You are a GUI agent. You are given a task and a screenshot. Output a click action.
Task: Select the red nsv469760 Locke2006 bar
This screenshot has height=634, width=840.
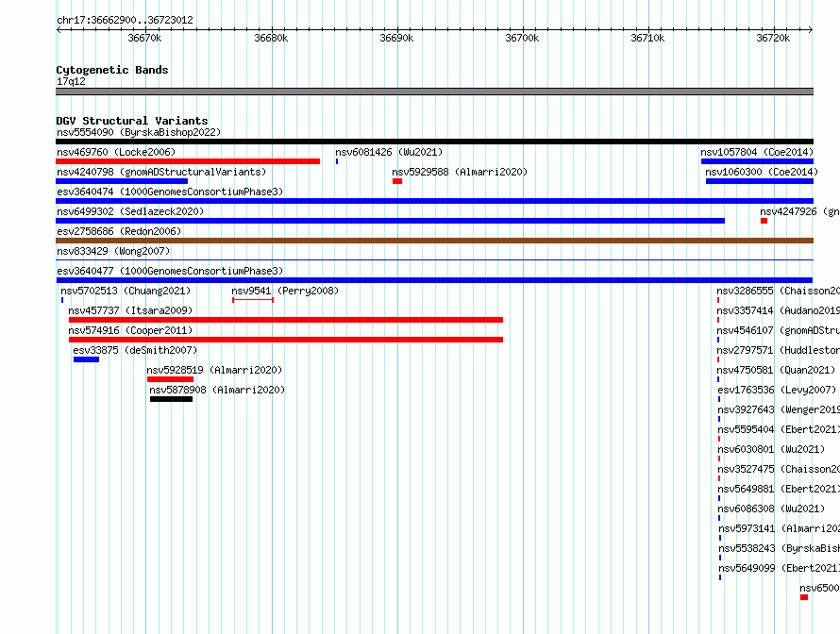click(x=188, y=161)
